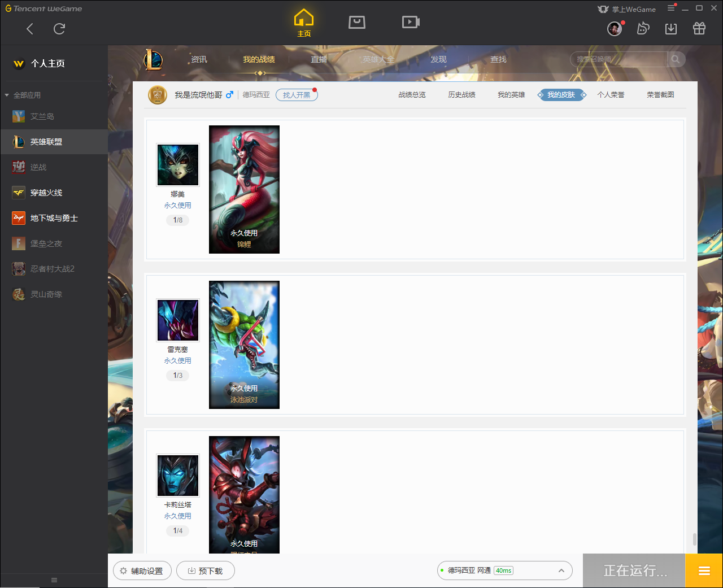
Task: Select 堡垒之夜 in sidebar
Action: tap(54, 243)
